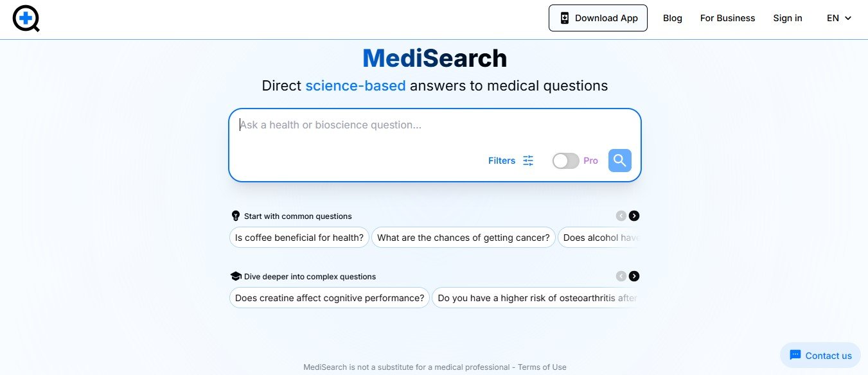Advance the common questions carousel right arrow
Image resolution: width=868 pixels, height=375 pixels.
click(x=634, y=216)
